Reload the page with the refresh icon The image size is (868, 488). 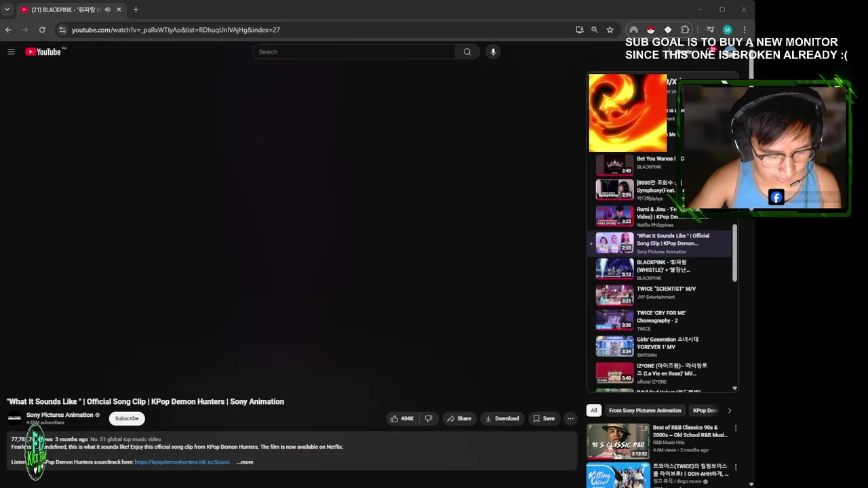(x=42, y=30)
